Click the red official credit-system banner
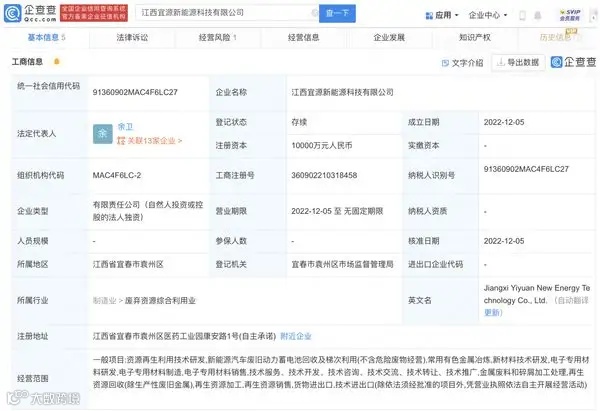The image size is (600, 411). [x=94, y=13]
